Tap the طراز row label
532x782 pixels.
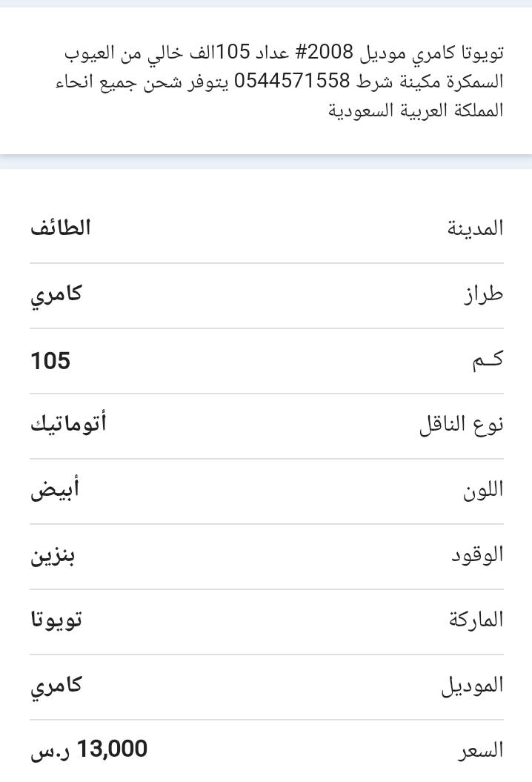[483, 294]
